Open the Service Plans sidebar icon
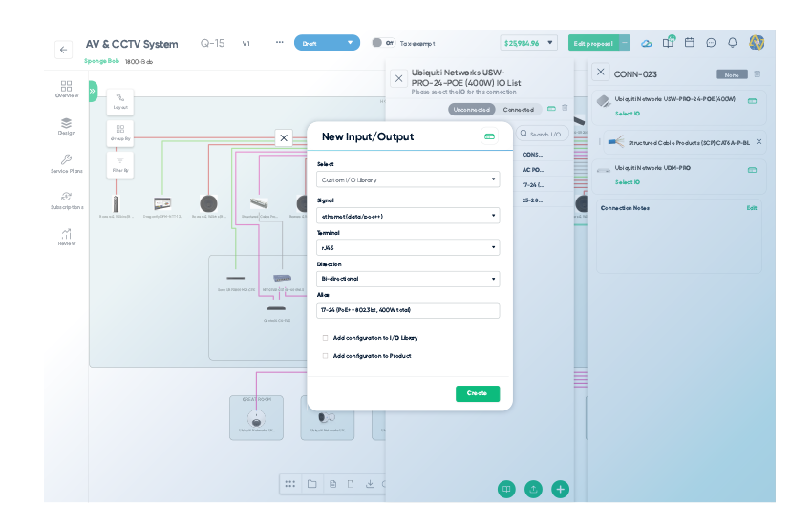 pos(66,163)
